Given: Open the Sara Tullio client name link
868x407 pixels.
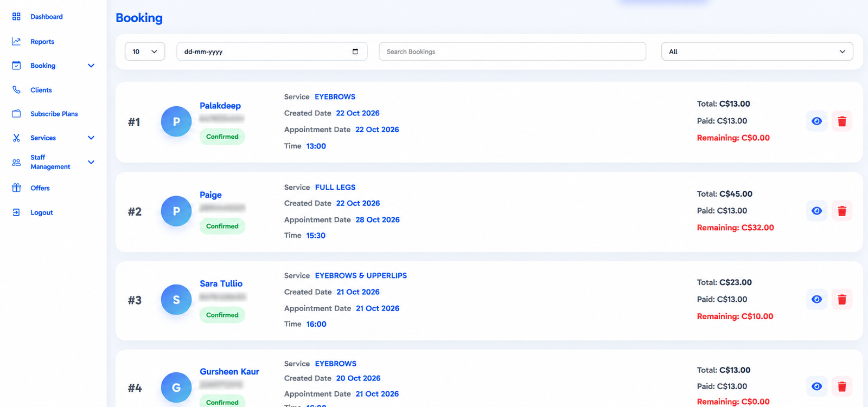Looking at the screenshot, I should coord(221,283).
